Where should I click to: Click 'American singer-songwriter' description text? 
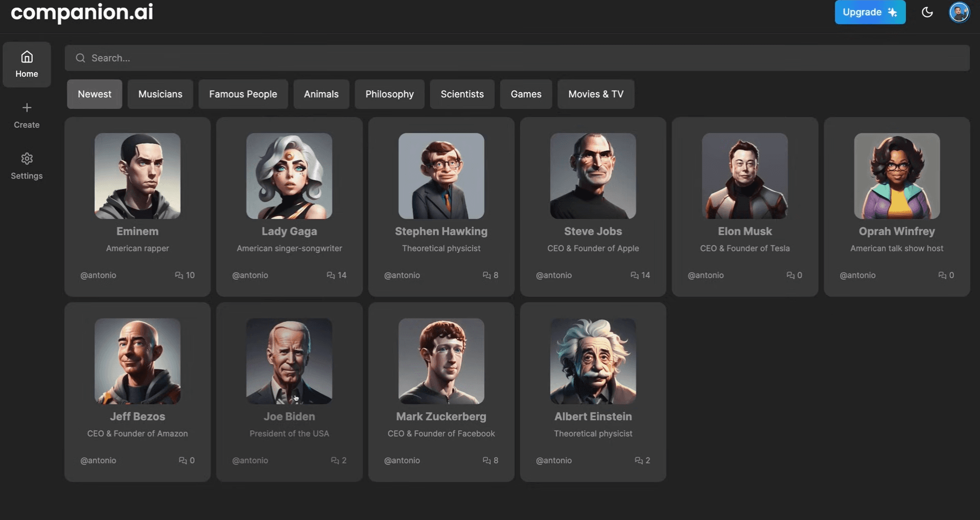[x=289, y=248]
